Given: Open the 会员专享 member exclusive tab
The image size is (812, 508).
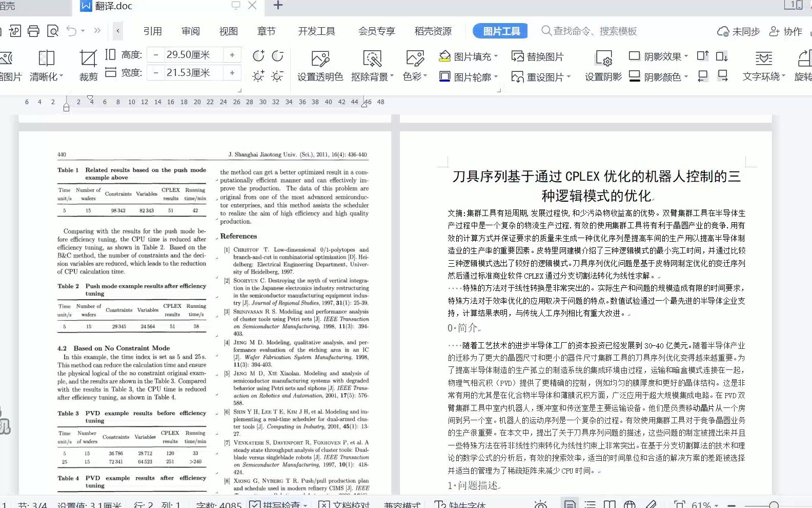Looking at the screenshot, I should click(x=377, y=31).
